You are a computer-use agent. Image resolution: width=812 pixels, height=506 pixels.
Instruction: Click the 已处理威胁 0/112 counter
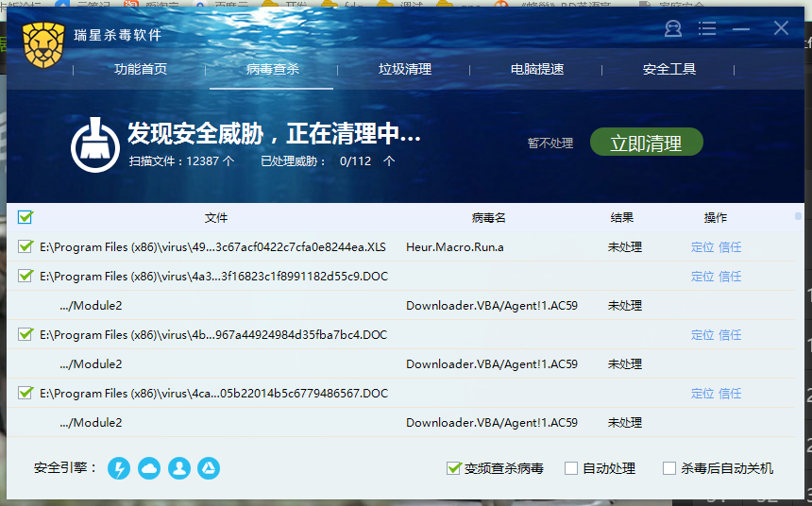328,161
